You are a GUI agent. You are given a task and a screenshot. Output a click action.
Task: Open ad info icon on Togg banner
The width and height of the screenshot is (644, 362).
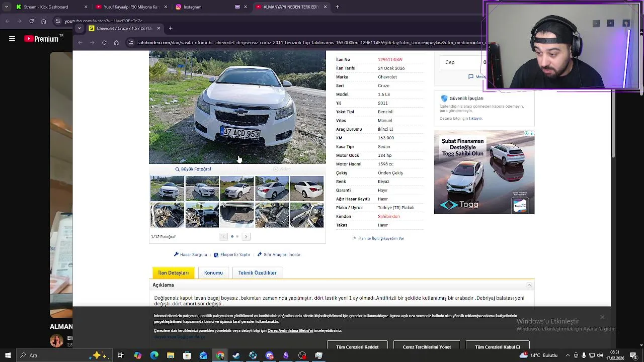click(526, 133)
